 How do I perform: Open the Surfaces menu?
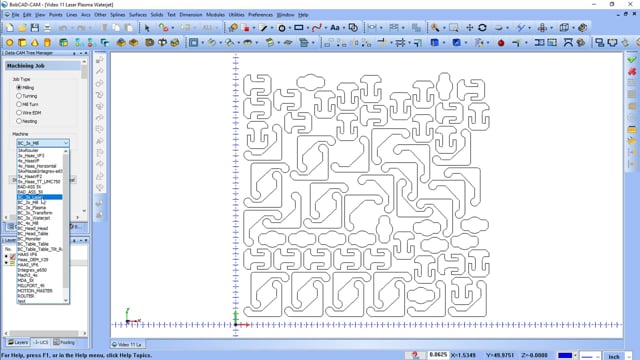pos(138,15)
